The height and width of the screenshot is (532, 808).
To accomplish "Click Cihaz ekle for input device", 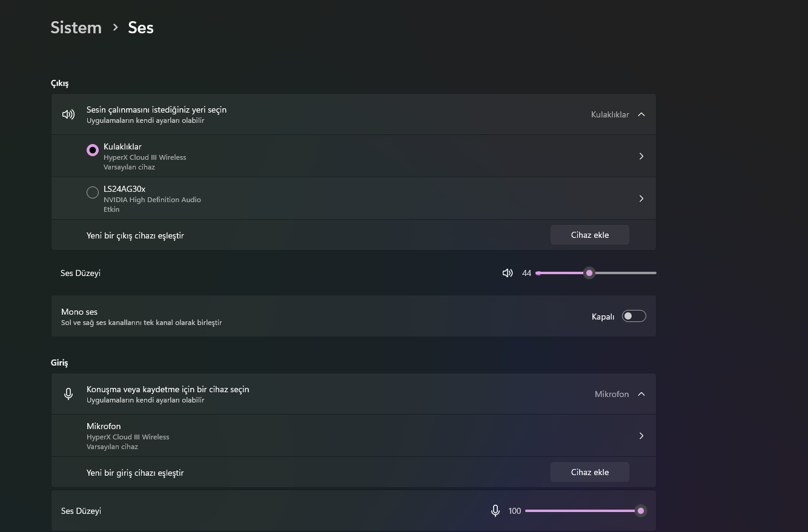I will coord(589,472).
